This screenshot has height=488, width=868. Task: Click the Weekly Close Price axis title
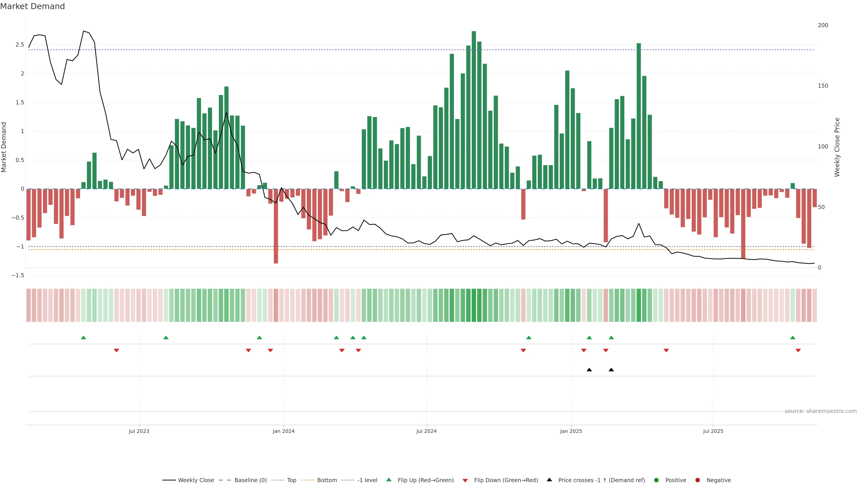coord(837,147)
